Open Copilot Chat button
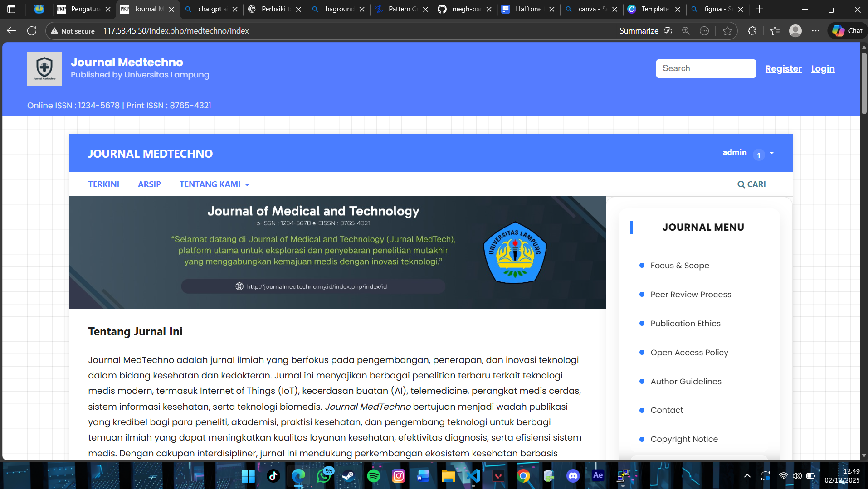 (847, 31)
